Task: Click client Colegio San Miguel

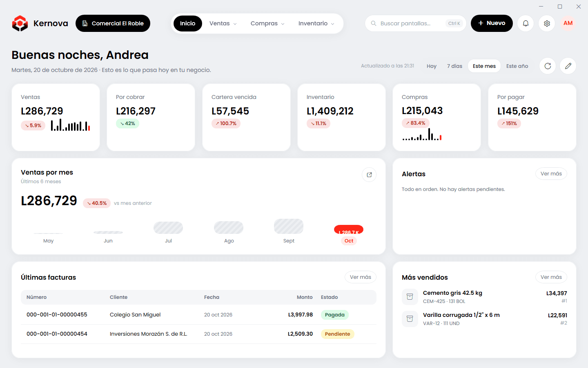Action: [x=135, y=315]
